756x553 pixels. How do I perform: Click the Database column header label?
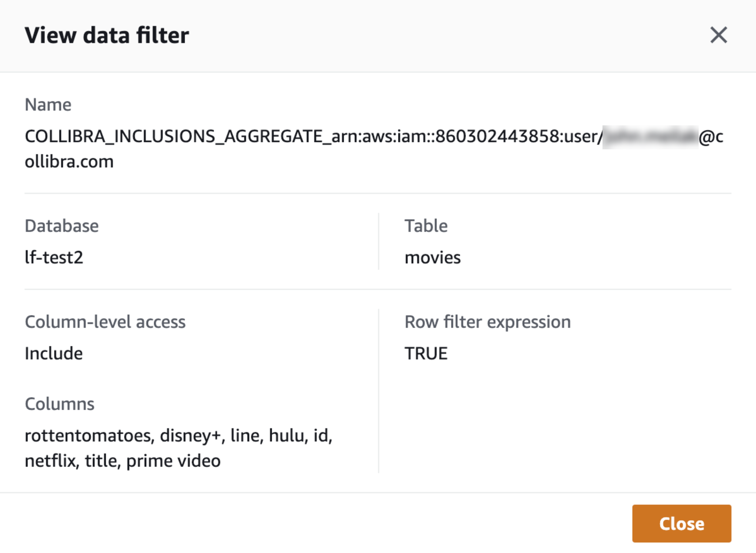62,225
